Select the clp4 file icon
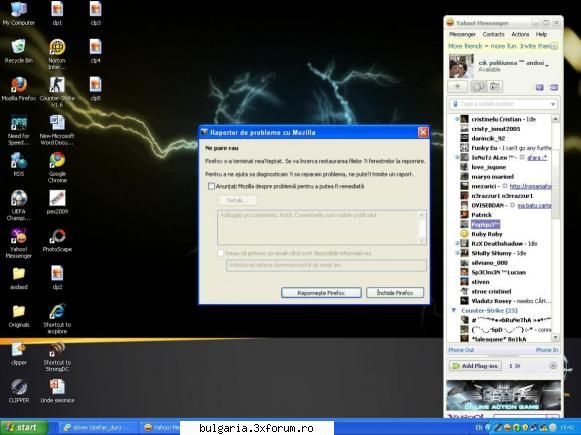Image resolution: width=581 pixels, height=435 pixels. 95,52
